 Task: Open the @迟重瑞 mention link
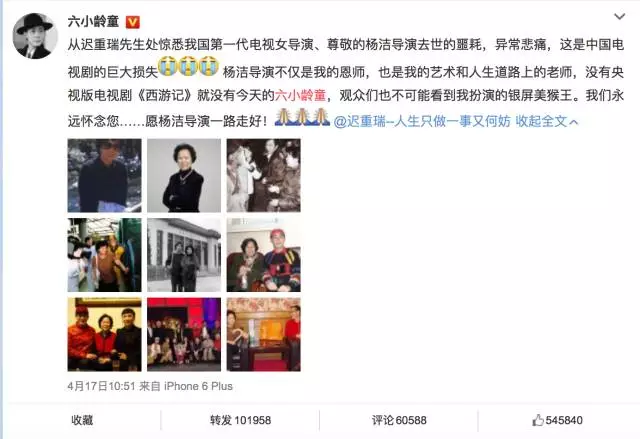point(422,121)
